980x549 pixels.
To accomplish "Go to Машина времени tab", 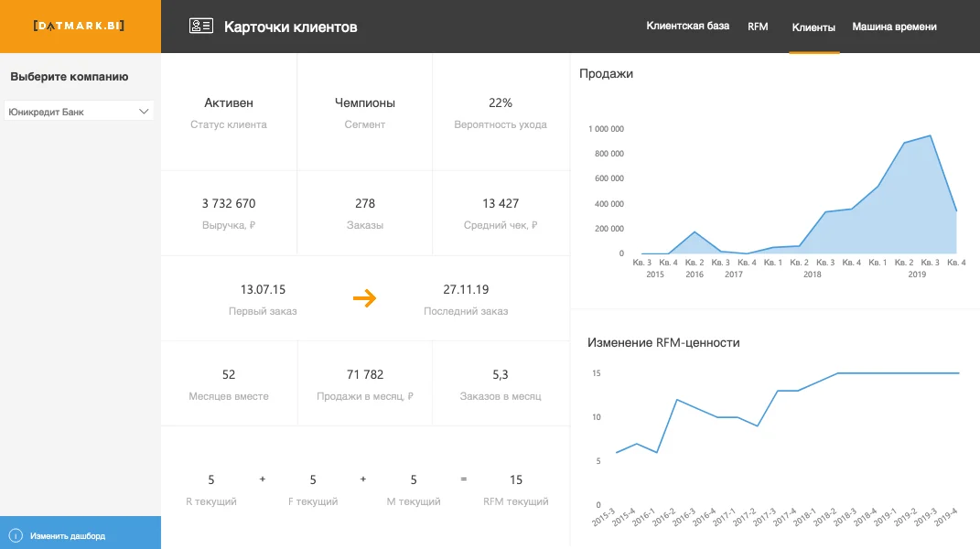I will click(x=894, y=27).
